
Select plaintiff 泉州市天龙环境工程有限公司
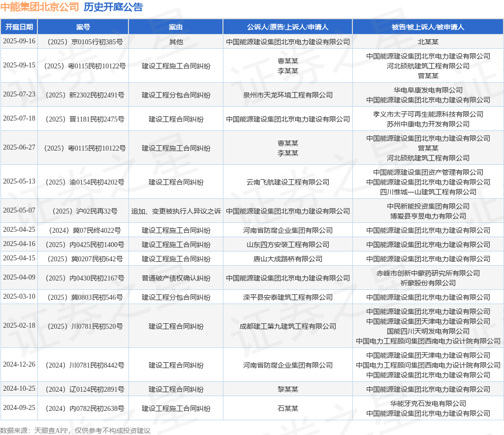(288, 95)
